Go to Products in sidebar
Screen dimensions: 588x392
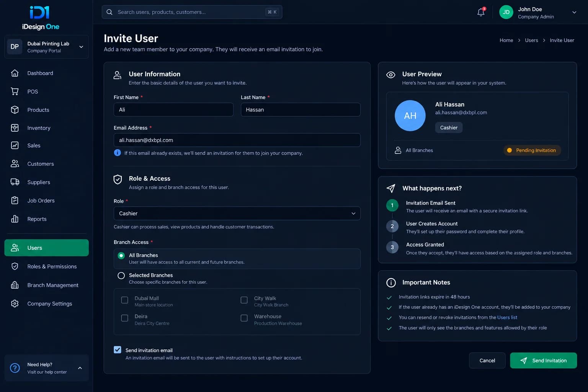point(46,110)
